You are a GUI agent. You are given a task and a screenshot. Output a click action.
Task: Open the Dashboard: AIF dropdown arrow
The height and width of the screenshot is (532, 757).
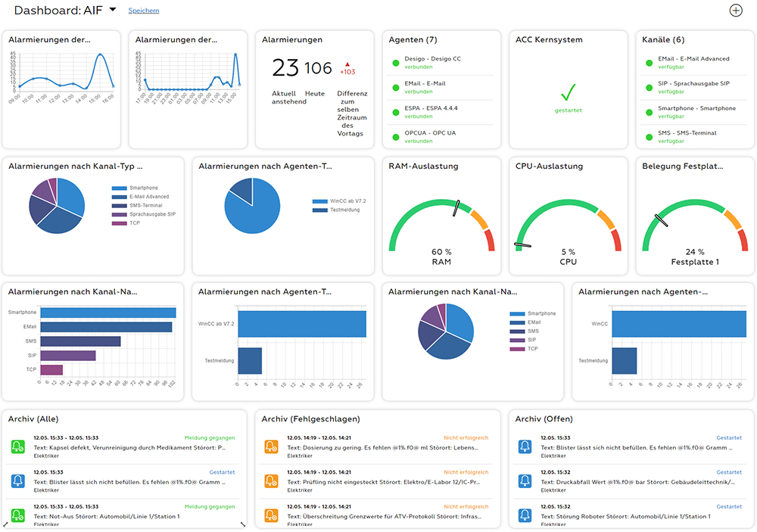pos(113,9)
